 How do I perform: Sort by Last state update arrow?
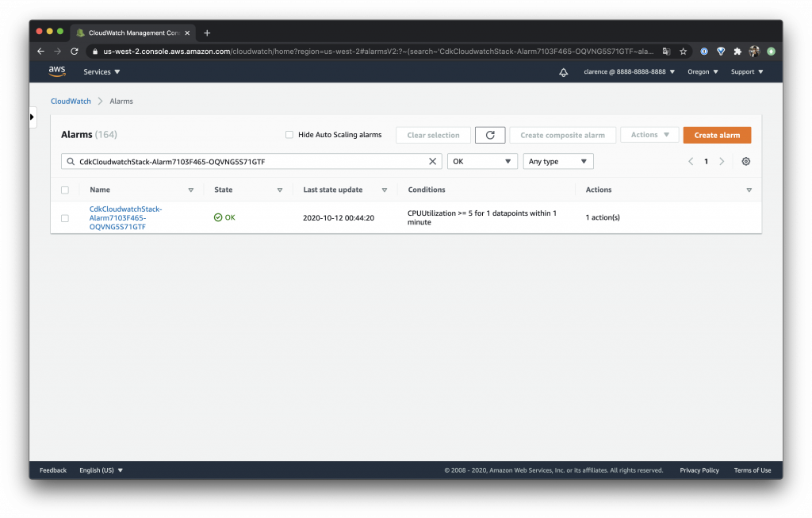385,190
